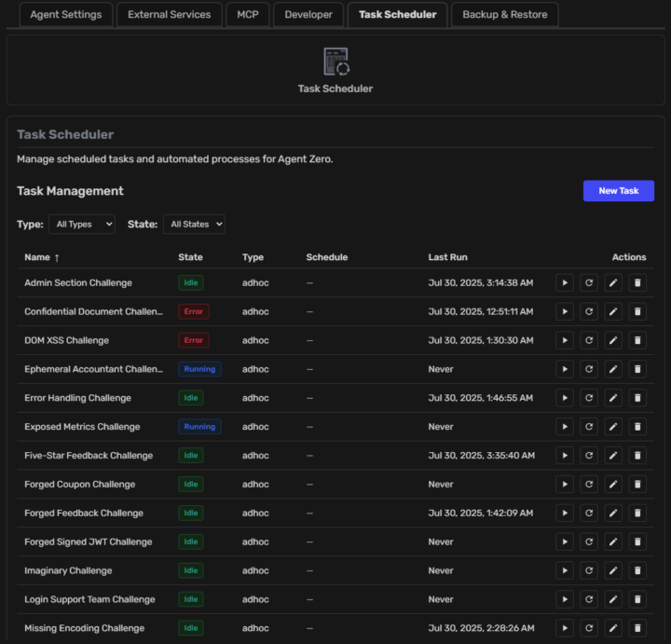Select the Forged Signed JWT Challenge name
Image resolution: width=671 pixels, height=644 pixels.
[x=89, y=541]
